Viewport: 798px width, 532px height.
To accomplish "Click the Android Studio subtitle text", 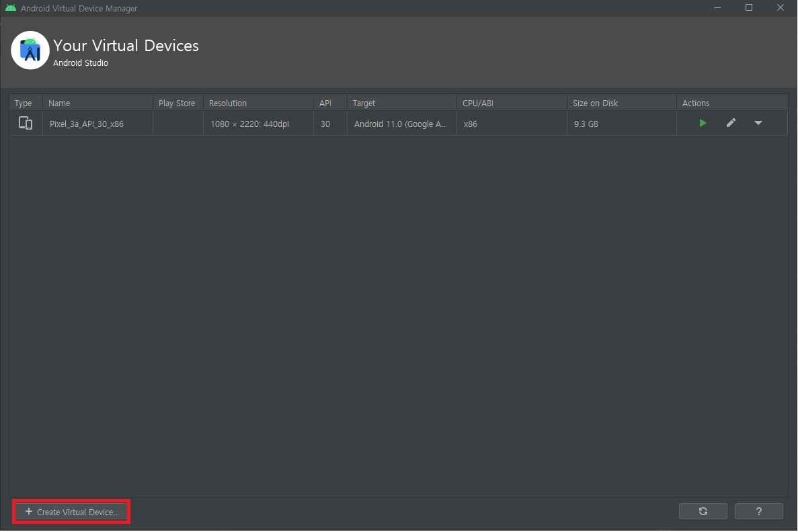I will click(x=81, y=62).
